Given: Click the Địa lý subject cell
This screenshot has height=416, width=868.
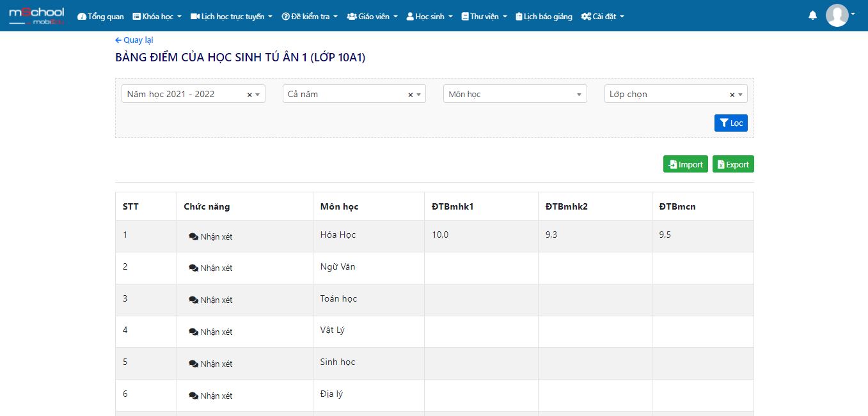Looking at the screenshot, I should (368, 395).
